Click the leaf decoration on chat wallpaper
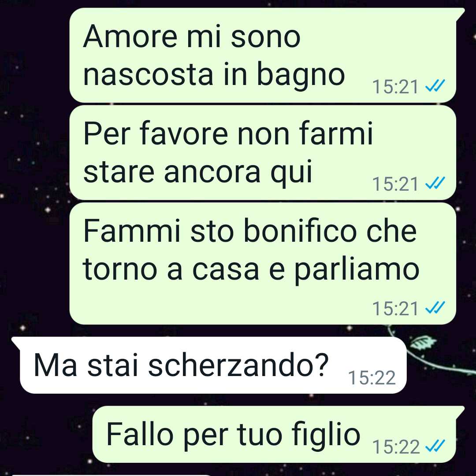The image size is (476, 476). (424, 343)
